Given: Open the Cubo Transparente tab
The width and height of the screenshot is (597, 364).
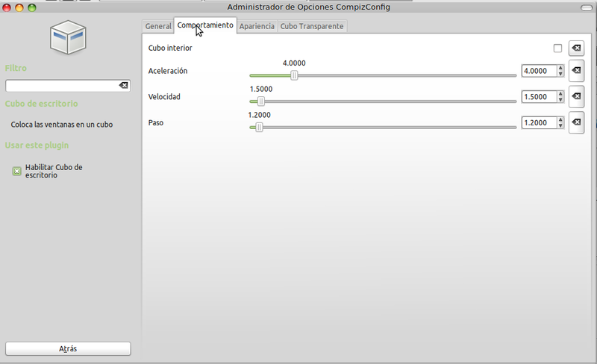Looking at the screenshot, I should tap(311, 26).
